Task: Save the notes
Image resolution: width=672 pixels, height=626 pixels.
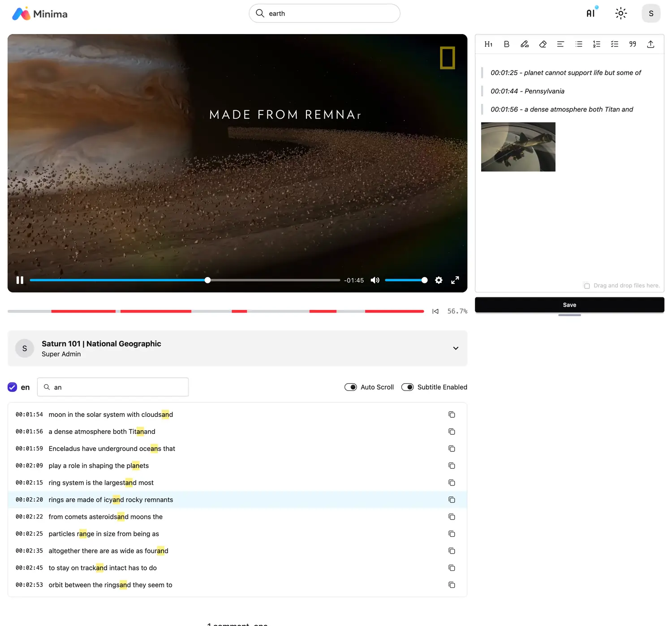Action: (x=569, y=305)
